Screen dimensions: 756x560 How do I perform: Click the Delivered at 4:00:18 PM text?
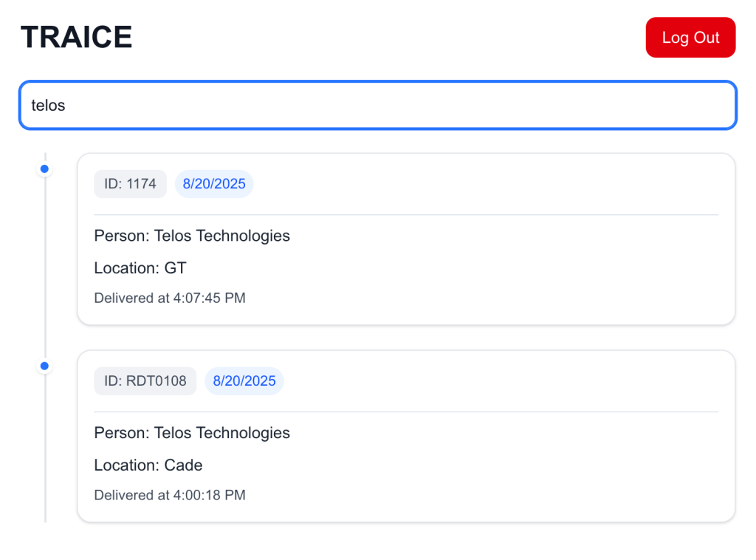[x=170, y=495]
